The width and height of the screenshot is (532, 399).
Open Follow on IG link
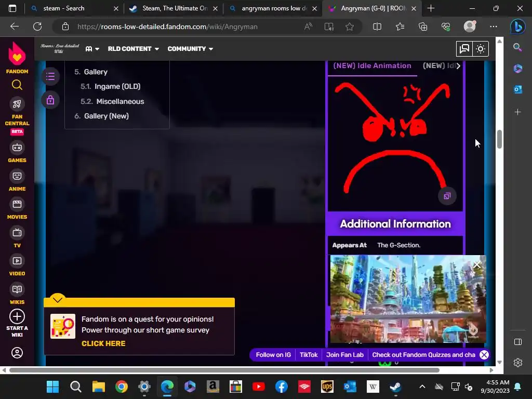[273, 355]
